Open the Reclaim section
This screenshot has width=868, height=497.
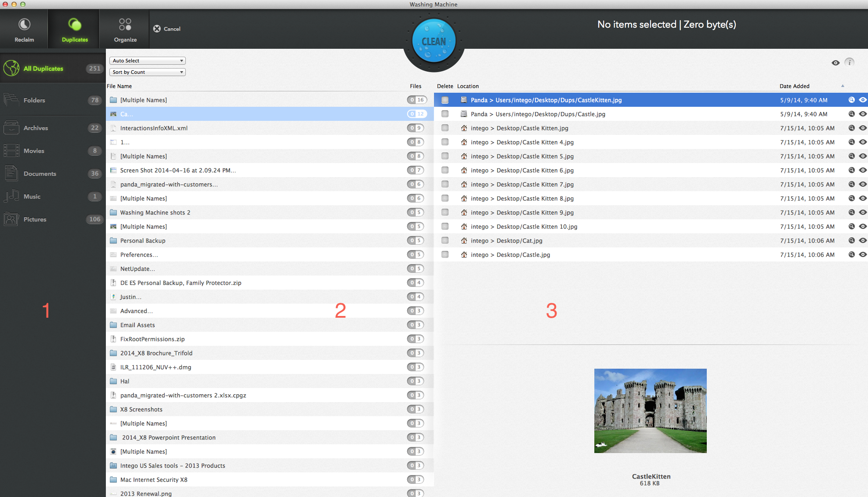click(x=24, y=29)
